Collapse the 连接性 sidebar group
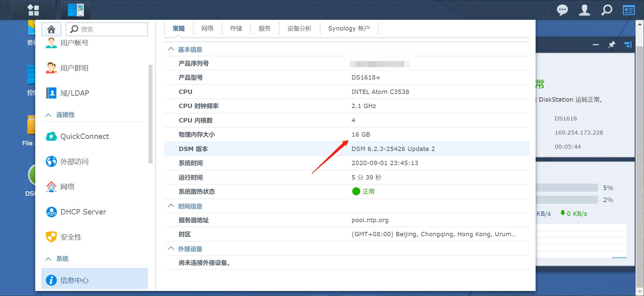The height and width of the screenshot is (296, 644). [x=48, y=115]
